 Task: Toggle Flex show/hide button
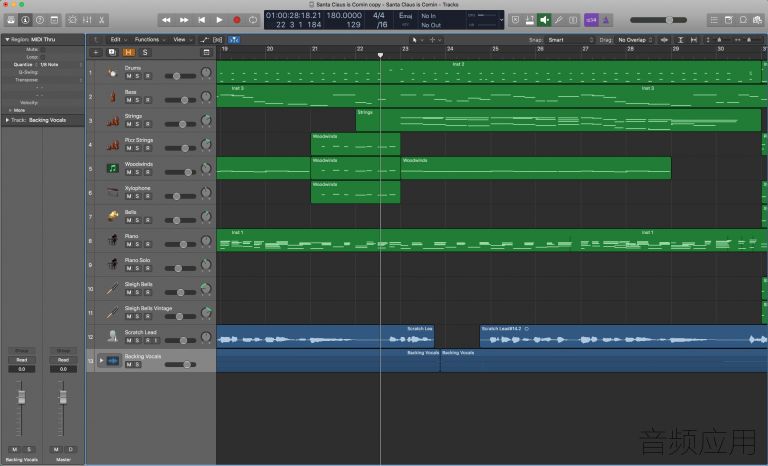point(217,40)
